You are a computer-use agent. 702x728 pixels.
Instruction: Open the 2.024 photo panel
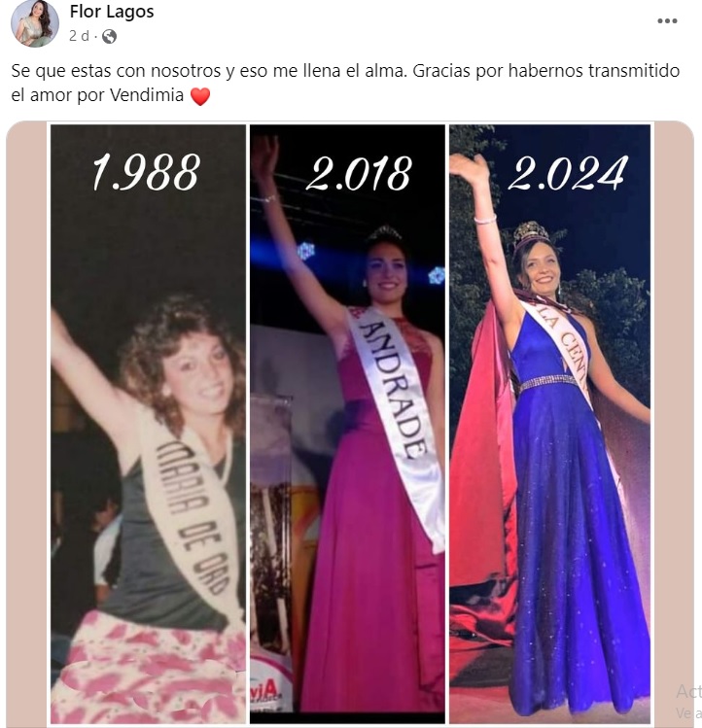pyautogui.click(x=549, y=424)
